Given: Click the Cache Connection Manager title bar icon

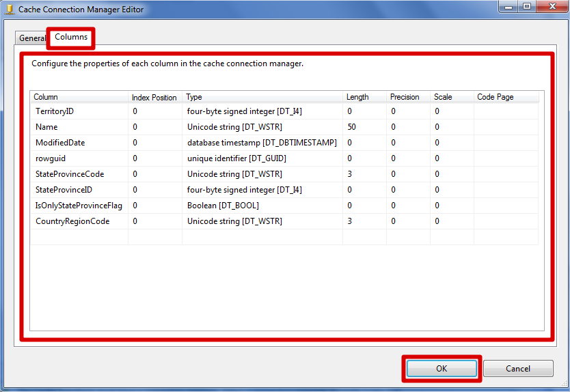Looking at the screenshot, I should tap(10, 10).
